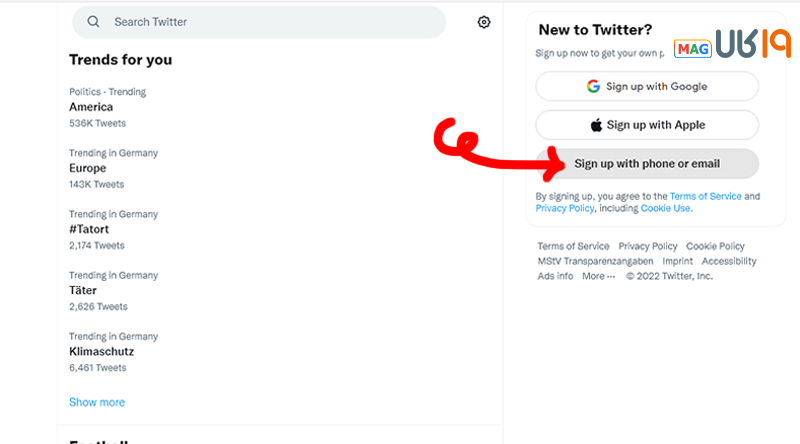This screenshot has width=800, height=444.
Task: Show more trends
Action: pos(97,402)
